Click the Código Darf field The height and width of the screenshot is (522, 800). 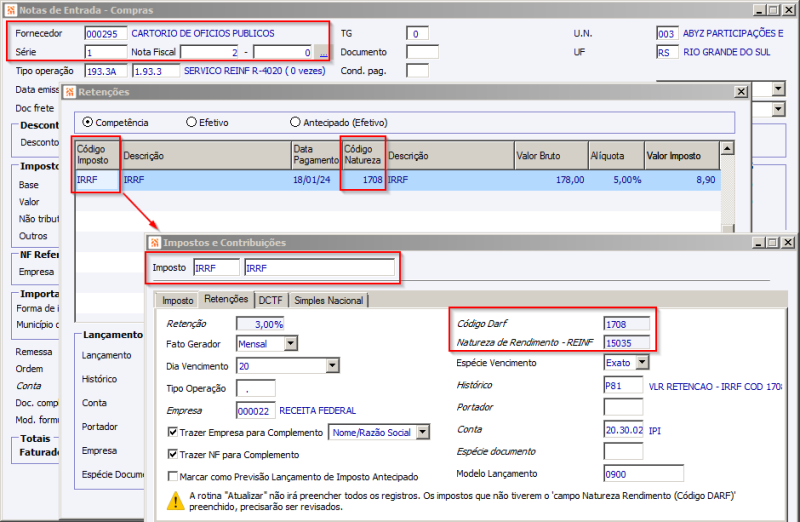[627, 324]
